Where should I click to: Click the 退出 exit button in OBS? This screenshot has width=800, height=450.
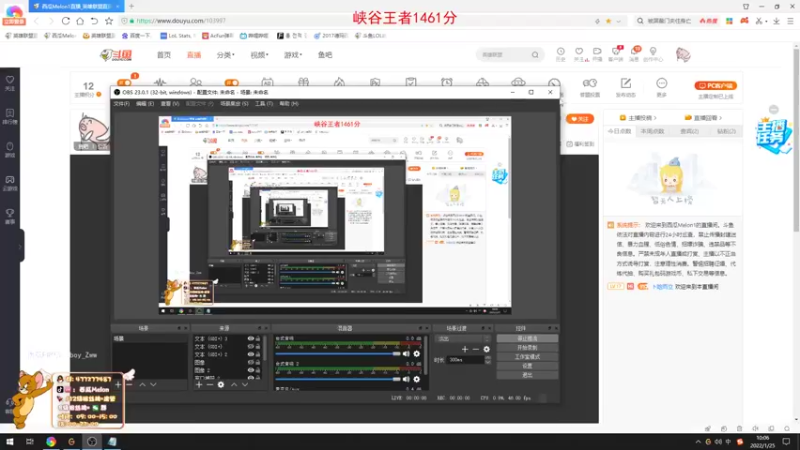(x=527, y=376)
